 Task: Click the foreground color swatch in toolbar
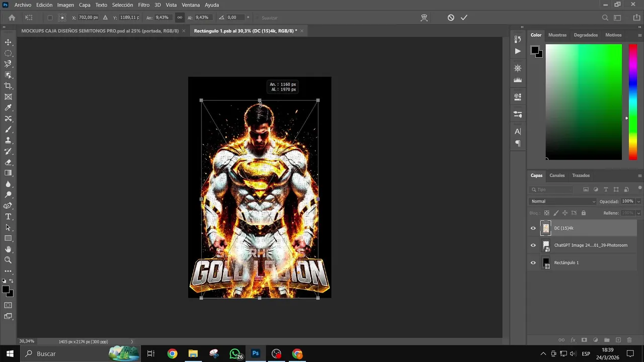pyautogui.click(x=6, y=290)
